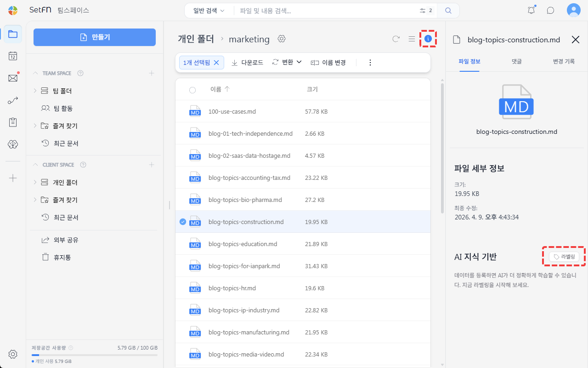Open the workflow route icon in left rail
Viewport: 588px width, 368px height.
[x=13, y=100]
